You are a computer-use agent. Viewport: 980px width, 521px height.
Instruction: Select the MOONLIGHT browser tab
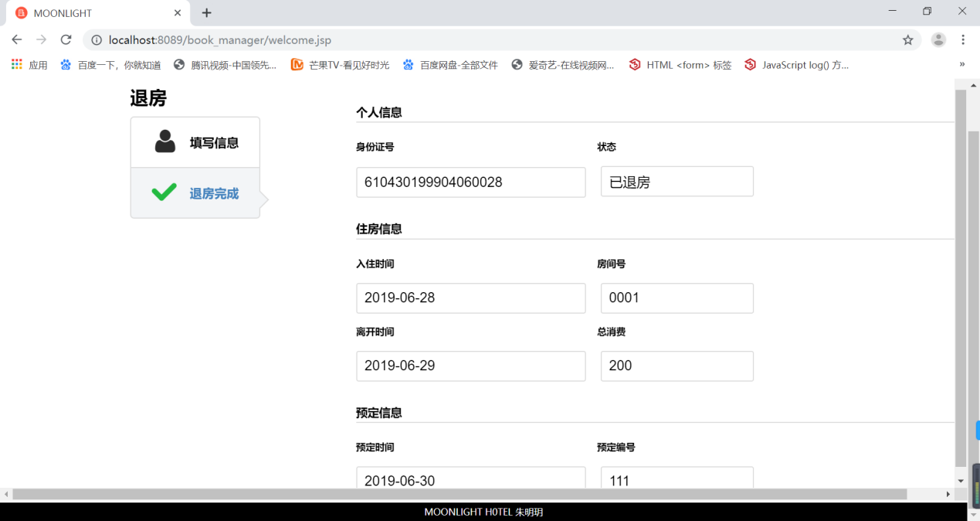97,13
